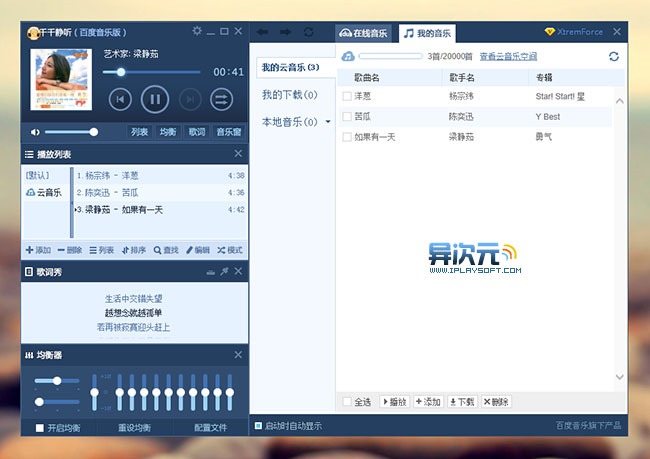The image size is (650, 459).
Task: Check the 全选 select-all box
Action: point(347,401)
